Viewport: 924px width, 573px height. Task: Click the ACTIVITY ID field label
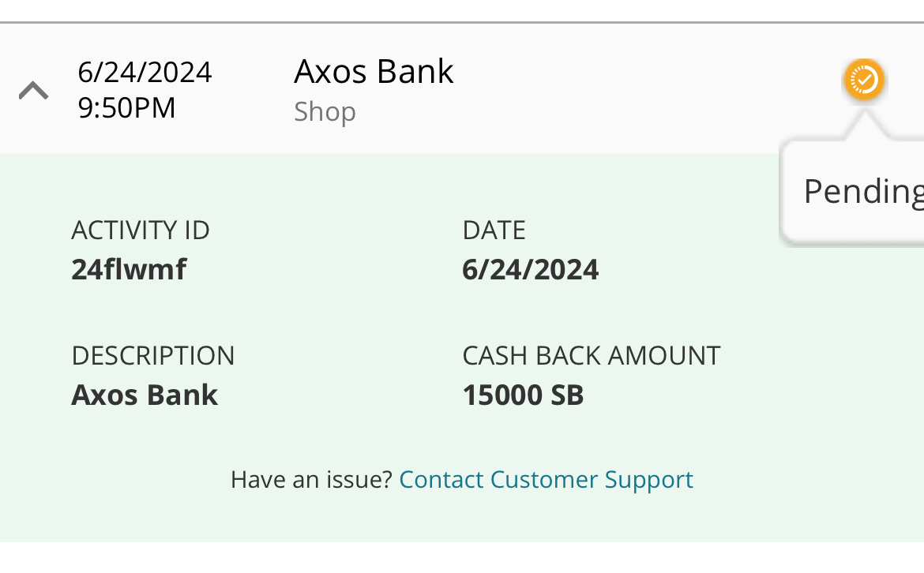point(141,230)
